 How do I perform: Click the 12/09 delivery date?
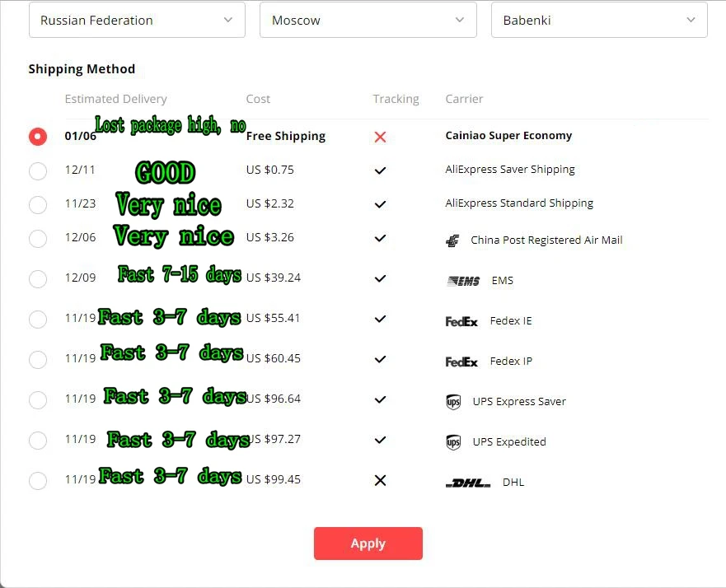[x=80, y=278]
